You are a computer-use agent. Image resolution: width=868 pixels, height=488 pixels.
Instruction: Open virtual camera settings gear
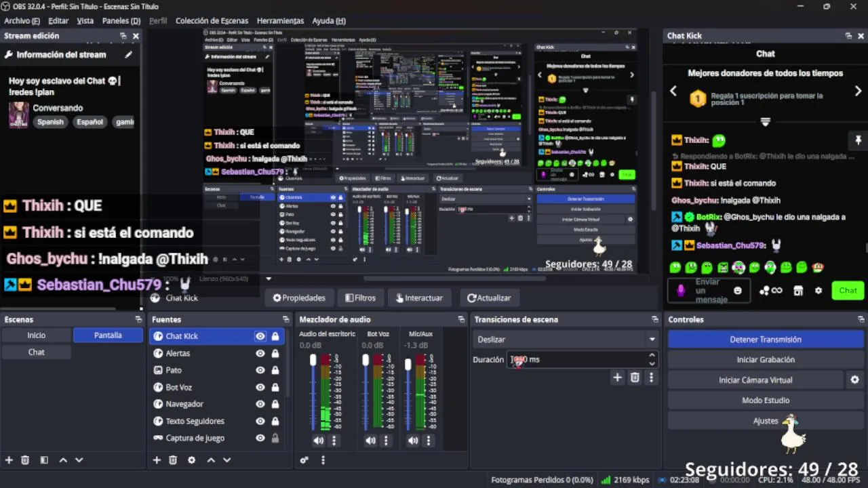click(855, 380)
